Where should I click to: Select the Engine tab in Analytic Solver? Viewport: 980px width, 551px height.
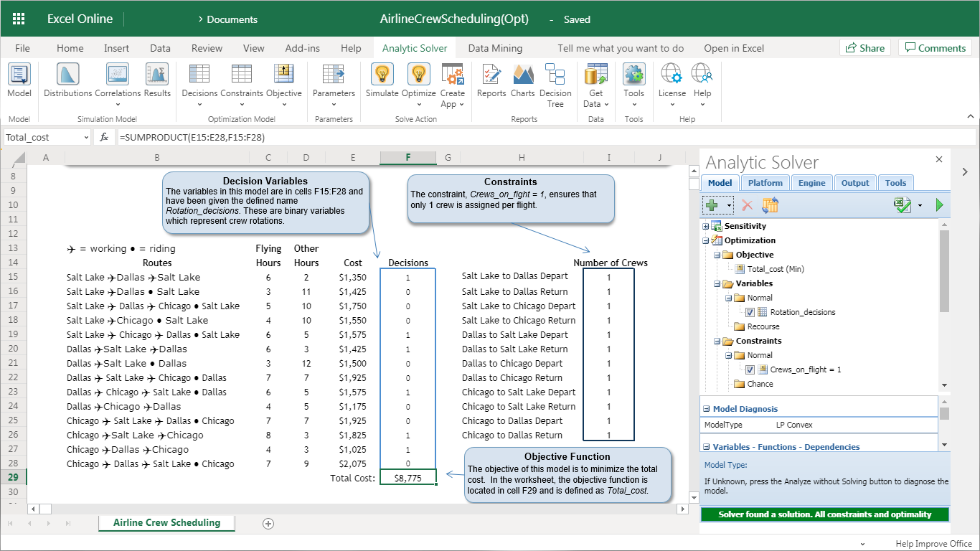(x=811, y=183)
